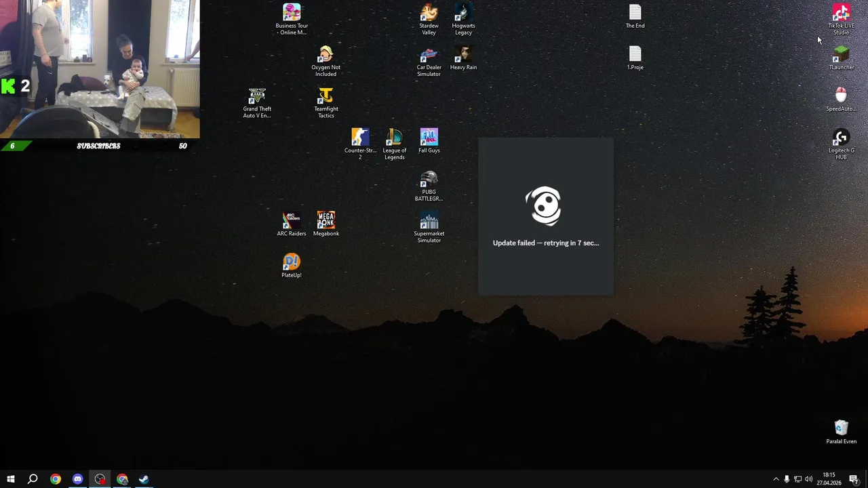Open Chrome taskbar icon beside Steam
The height and width of the screenshot is (488, 868).
(122, 479)
